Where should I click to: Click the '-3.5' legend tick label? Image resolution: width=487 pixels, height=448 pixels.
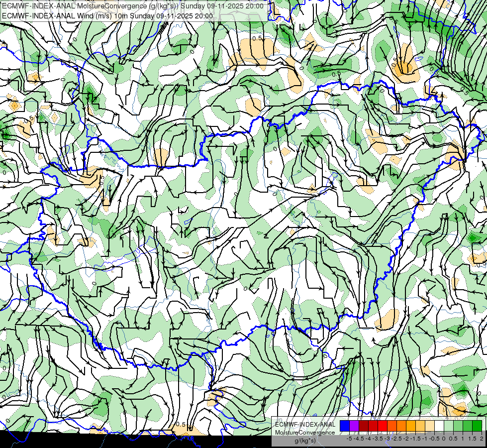(378, 439)
